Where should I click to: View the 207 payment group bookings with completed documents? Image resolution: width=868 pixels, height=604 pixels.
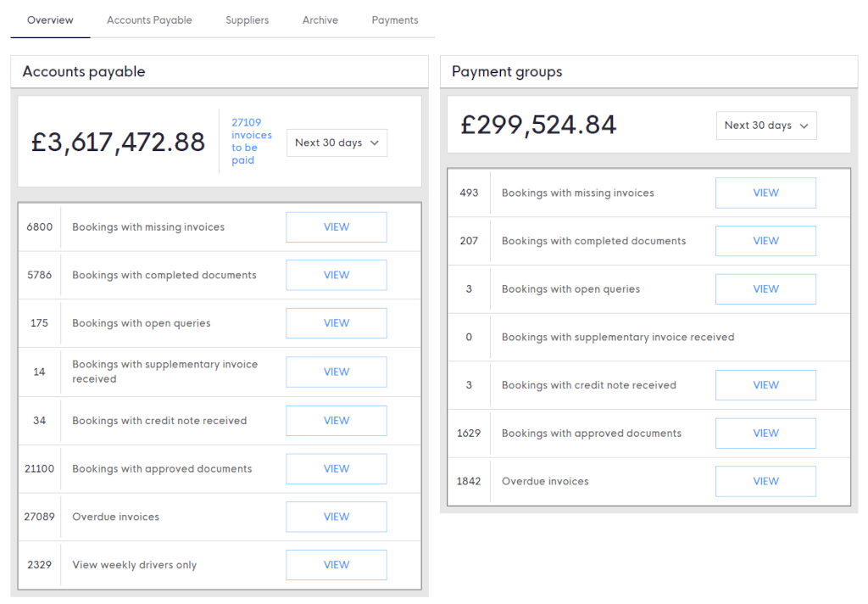[x=765, y=241]
